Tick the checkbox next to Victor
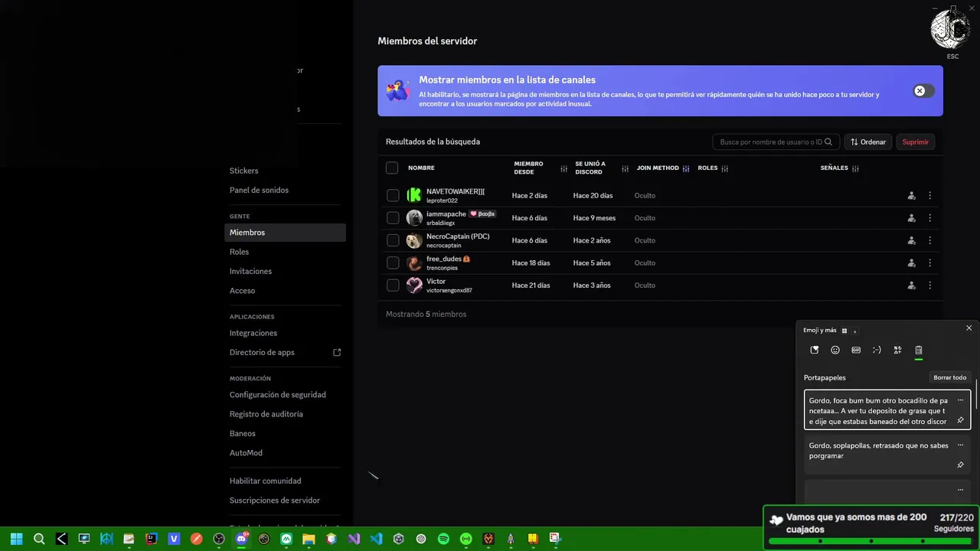 pyautogui.click(x=393, y=285)
